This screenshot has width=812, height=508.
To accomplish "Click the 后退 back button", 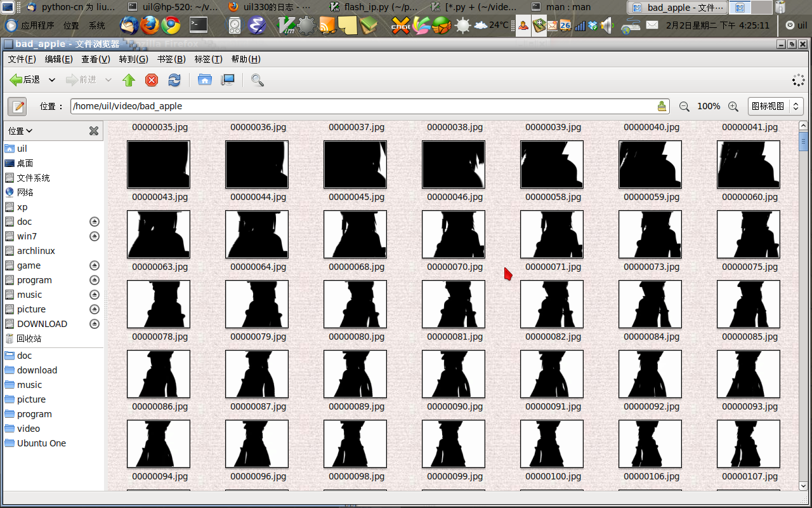I will pyautogui.click(x=25, y=80).
